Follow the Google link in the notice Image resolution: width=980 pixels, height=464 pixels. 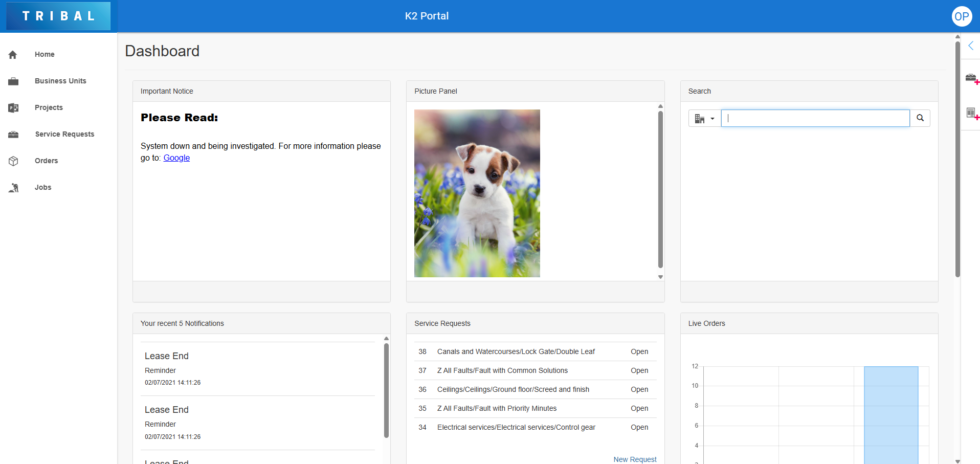(x=176, y=158)
